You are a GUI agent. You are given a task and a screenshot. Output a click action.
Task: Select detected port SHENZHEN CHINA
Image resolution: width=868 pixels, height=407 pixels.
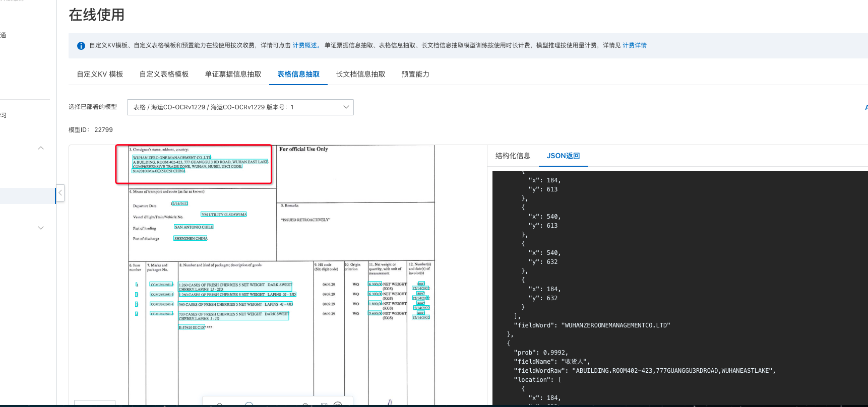[x=191, y=238]
